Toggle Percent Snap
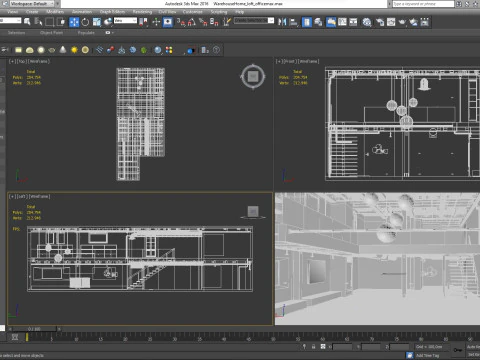This screenshot has height=360, width=480. tap(203, 22)
